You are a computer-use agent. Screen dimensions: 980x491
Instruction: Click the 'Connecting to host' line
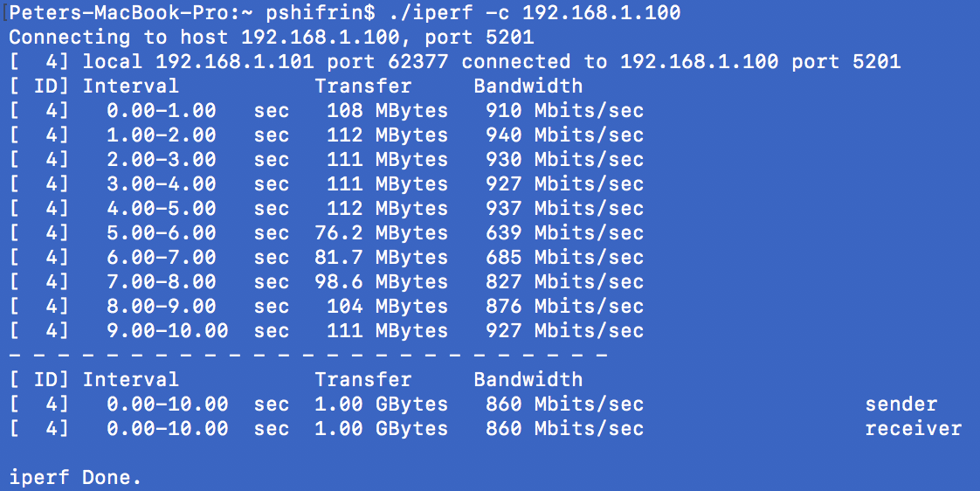click(x=272, y=37)
